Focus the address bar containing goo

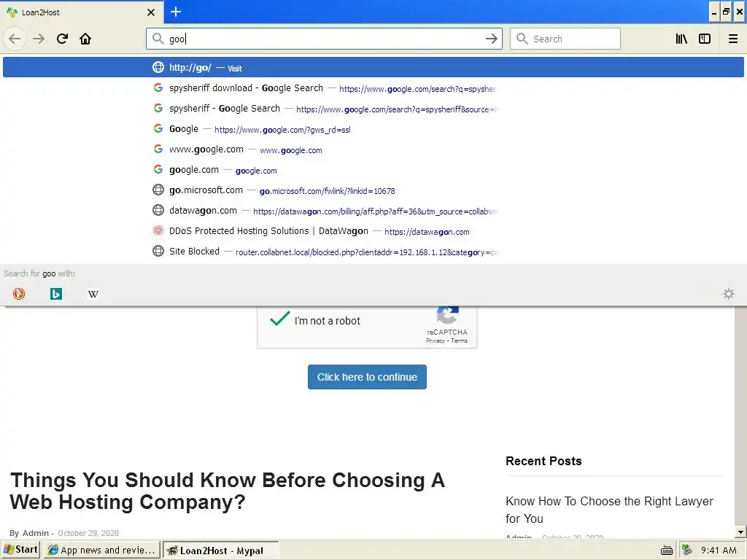click(x=324, y=39)
